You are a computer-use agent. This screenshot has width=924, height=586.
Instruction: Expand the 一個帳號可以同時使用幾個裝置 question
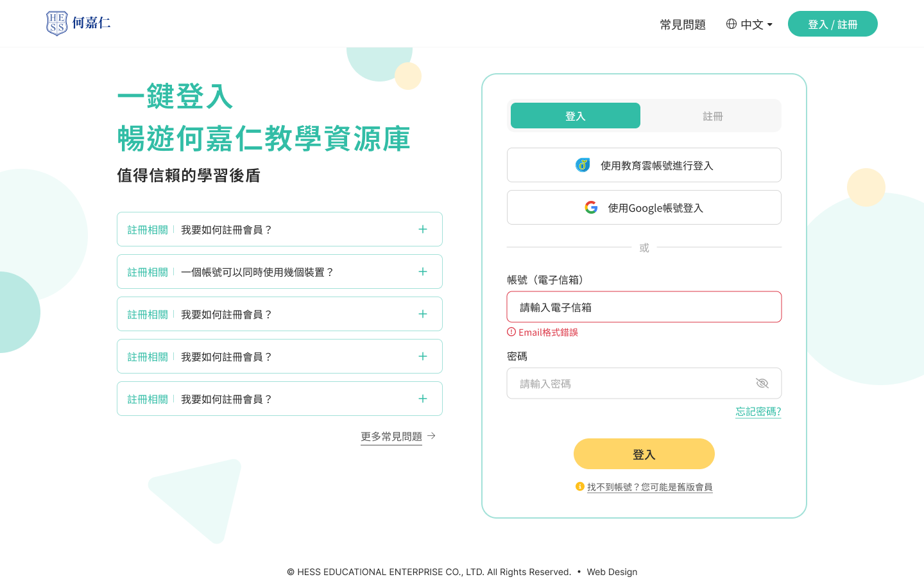click(280, 271)
